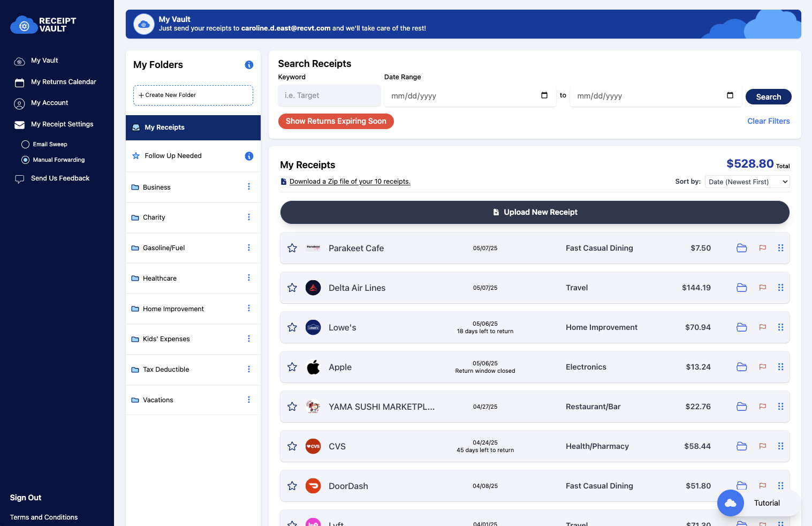The width and height of the screenshot is (812, 526).
Task: Open the Sort by dropdown
Action: 747,182
